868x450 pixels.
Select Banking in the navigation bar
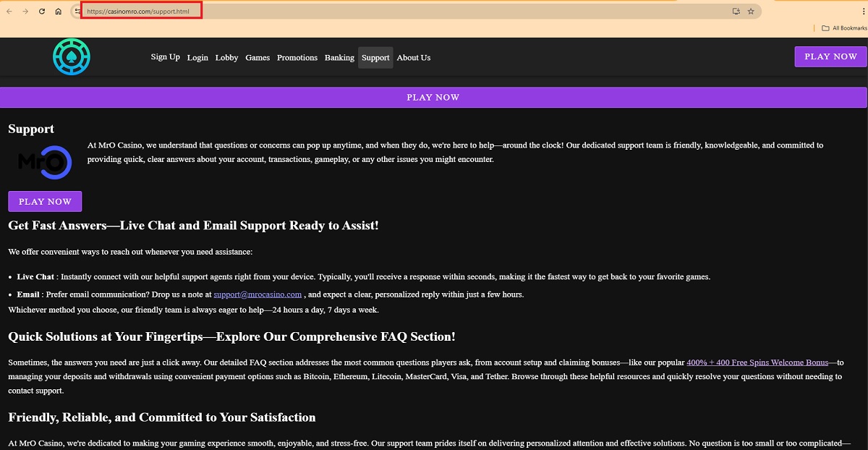point(339,58)
